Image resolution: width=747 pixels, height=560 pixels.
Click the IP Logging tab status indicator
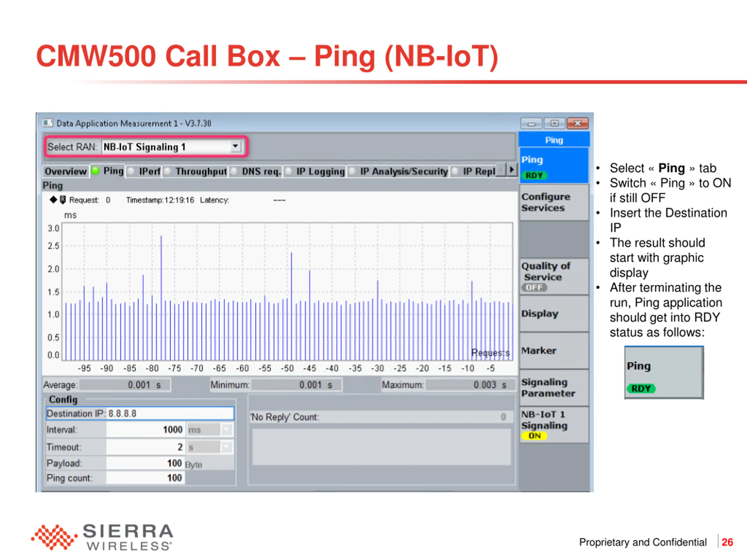coord(288,171)
